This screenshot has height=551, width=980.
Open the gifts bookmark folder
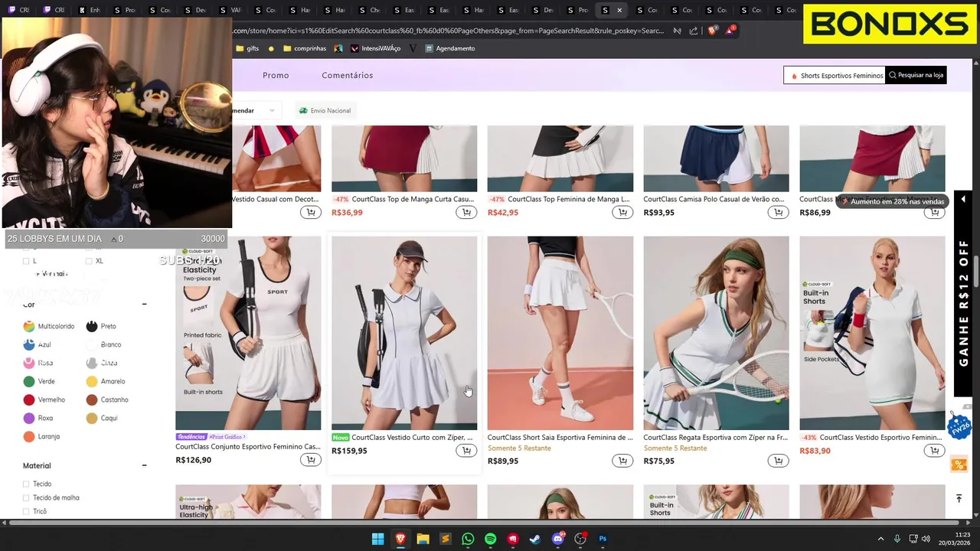pos(247,48)
